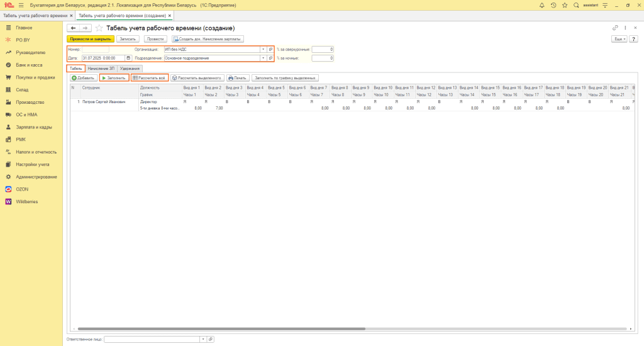
Task: Click the Заполнить button
Action: (x=114, y=78)
